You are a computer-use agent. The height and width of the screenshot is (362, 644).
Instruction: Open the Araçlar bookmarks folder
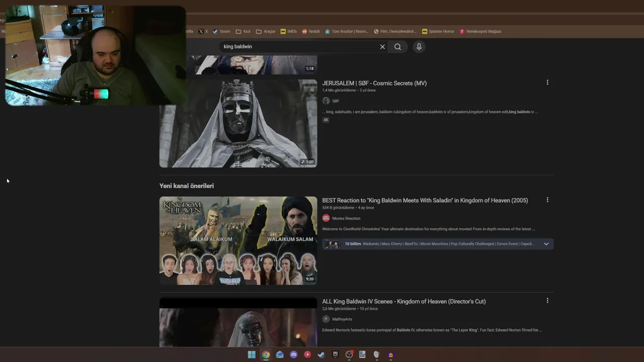coord(266,31)
